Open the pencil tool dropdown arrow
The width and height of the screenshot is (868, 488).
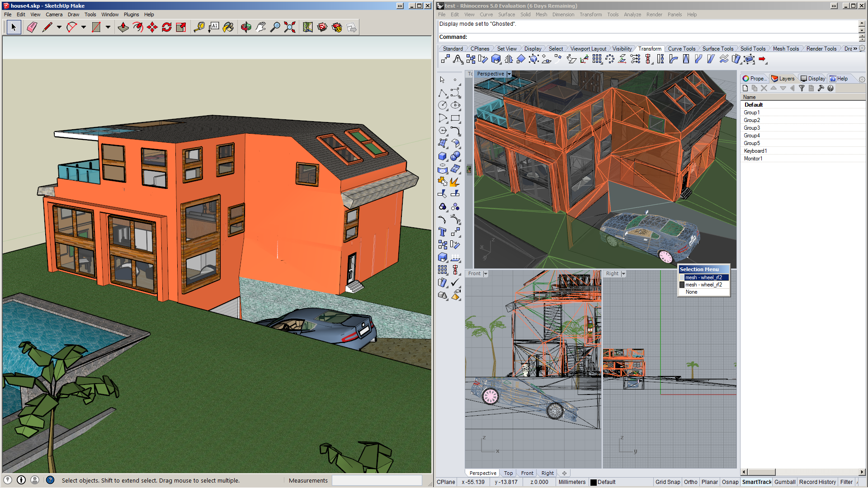coord(59,28)
